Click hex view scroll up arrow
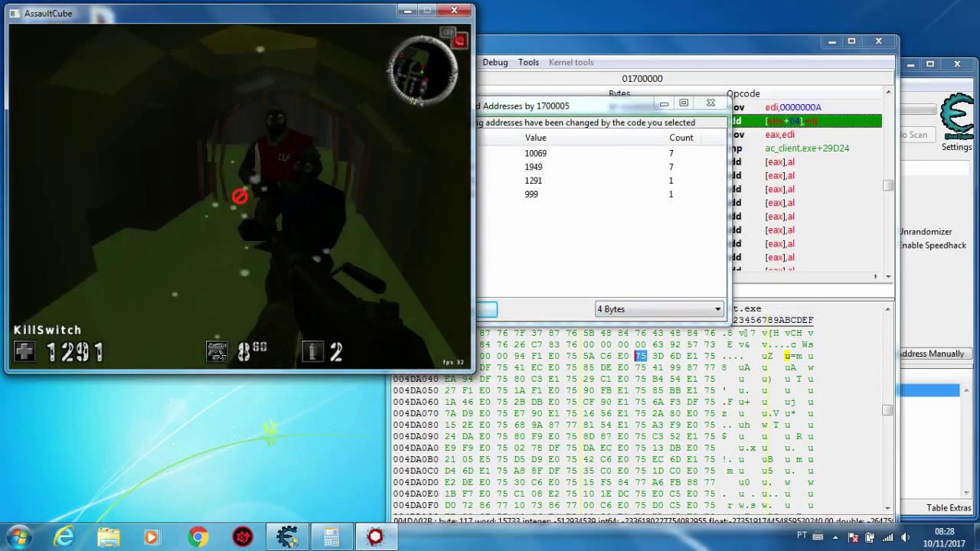 pos(888,309)
